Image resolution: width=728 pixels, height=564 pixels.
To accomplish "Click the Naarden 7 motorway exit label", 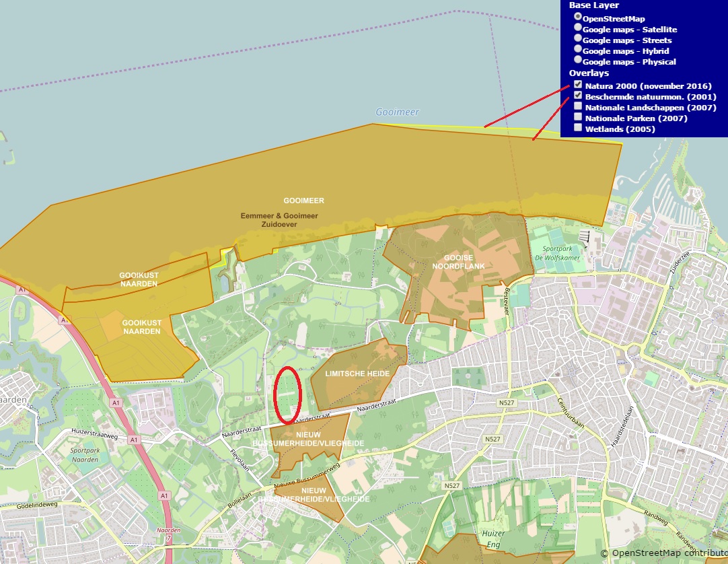I will 168,534.
